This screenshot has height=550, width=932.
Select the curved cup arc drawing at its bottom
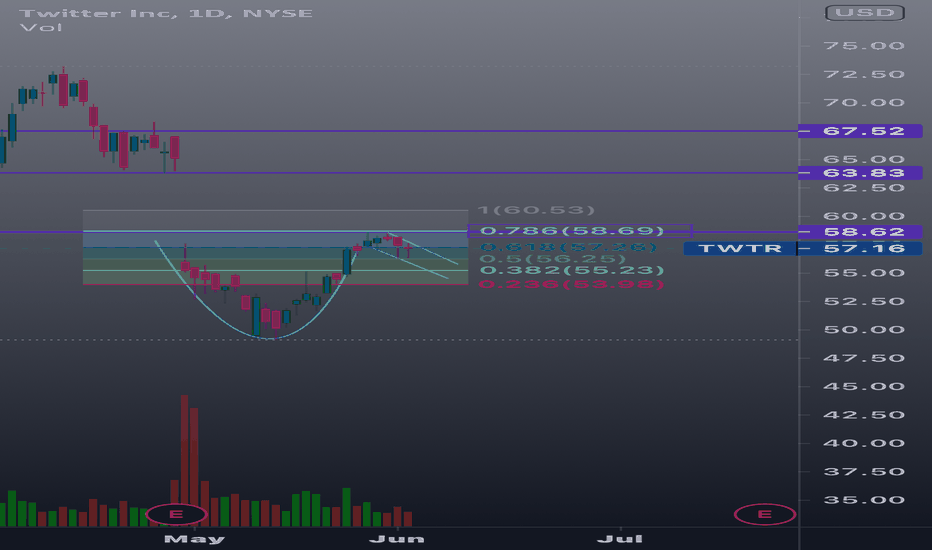tap(270, 338)
